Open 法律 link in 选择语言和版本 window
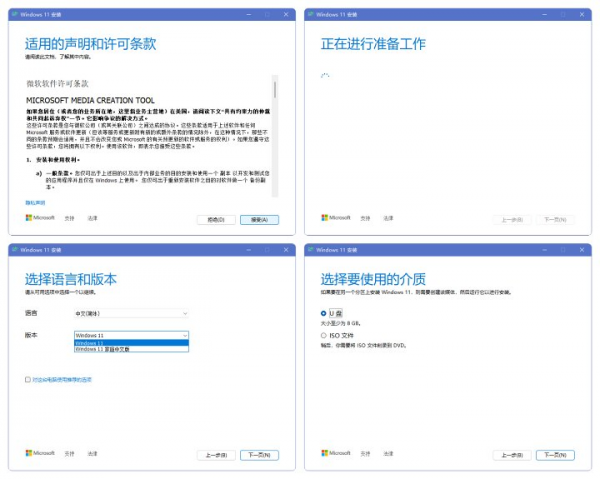600x479 pixels. pos(92,453)
